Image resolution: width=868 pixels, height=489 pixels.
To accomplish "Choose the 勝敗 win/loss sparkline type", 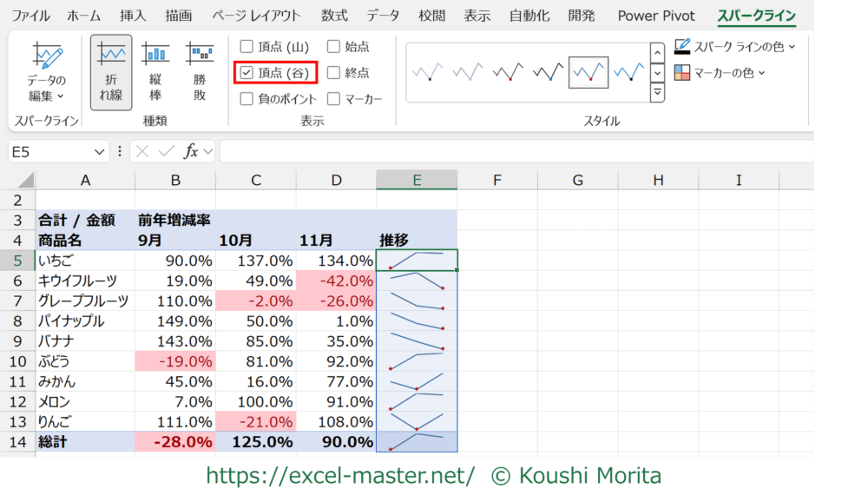I will [x=200, y=73].
